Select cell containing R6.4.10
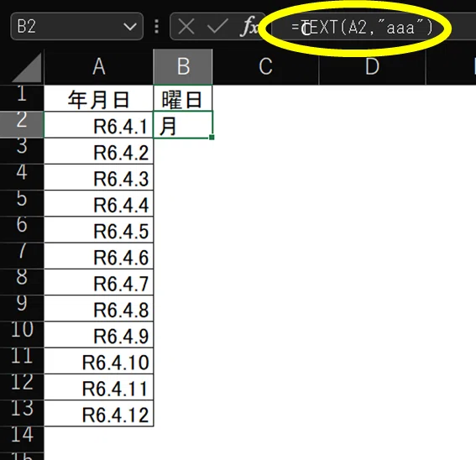The image size is (476, 460). (99, 361)
